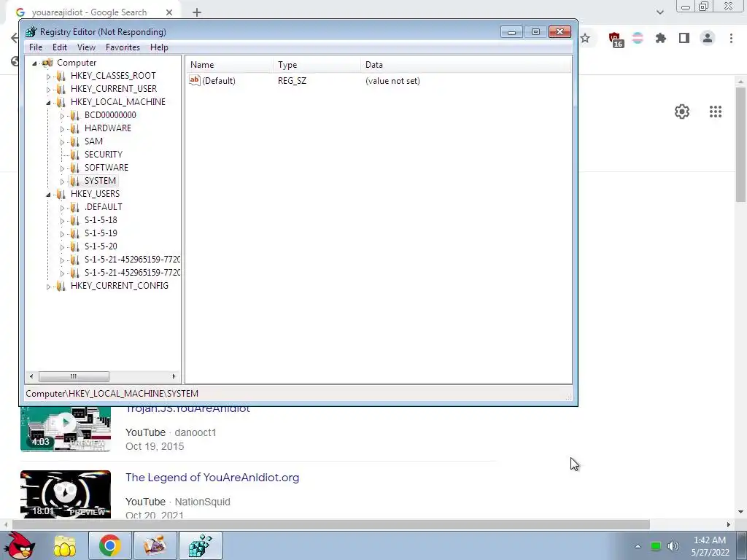
Task: Open the File menu in Registry Editor
Action: click(x=36, y=47)
